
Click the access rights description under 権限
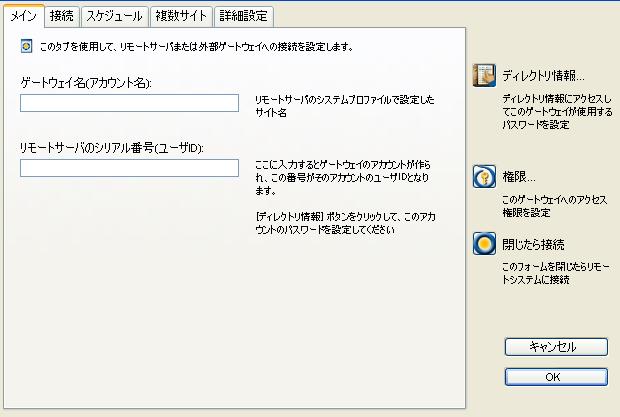click(x=554, y=206)
